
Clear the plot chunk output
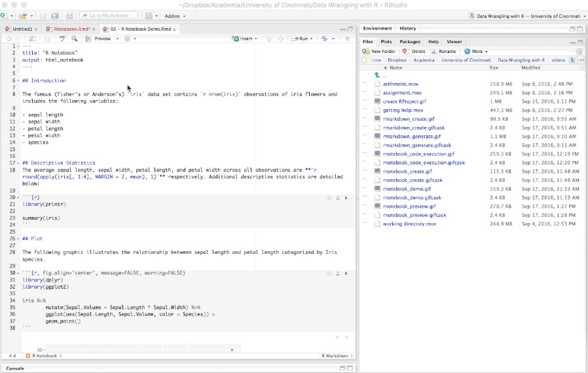point(346,337)
